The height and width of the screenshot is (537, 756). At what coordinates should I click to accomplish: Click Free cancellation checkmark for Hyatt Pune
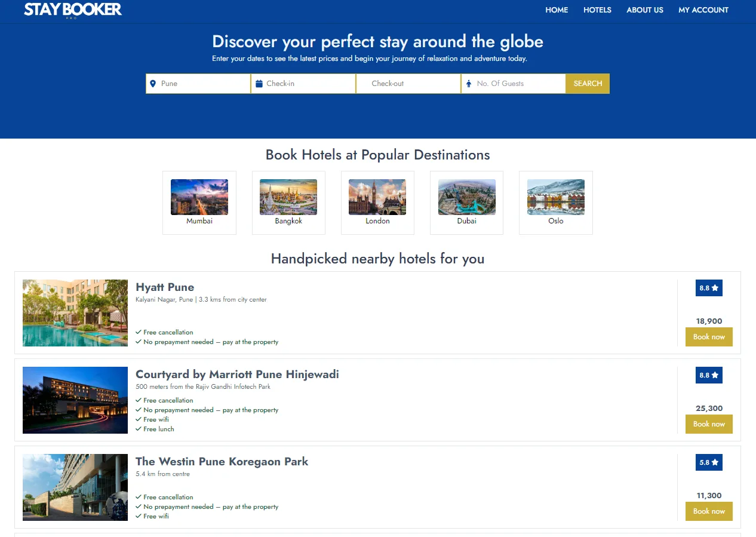point(139,332)
